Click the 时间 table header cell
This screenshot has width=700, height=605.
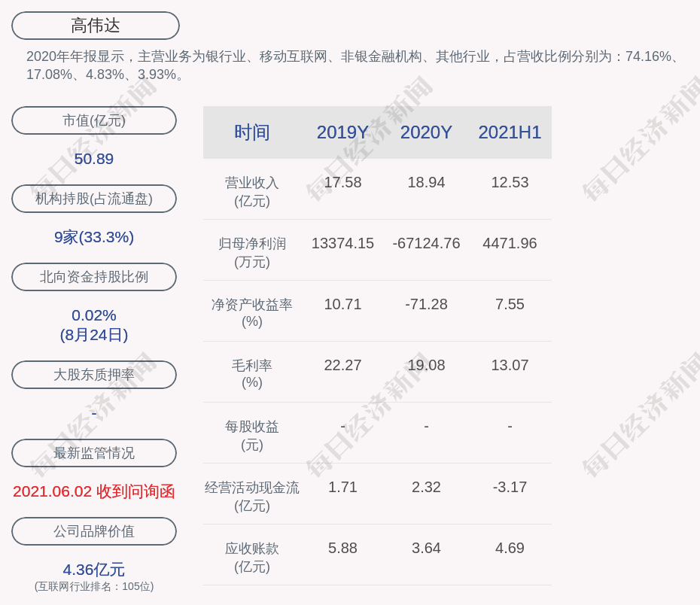(x=252, y=132)
